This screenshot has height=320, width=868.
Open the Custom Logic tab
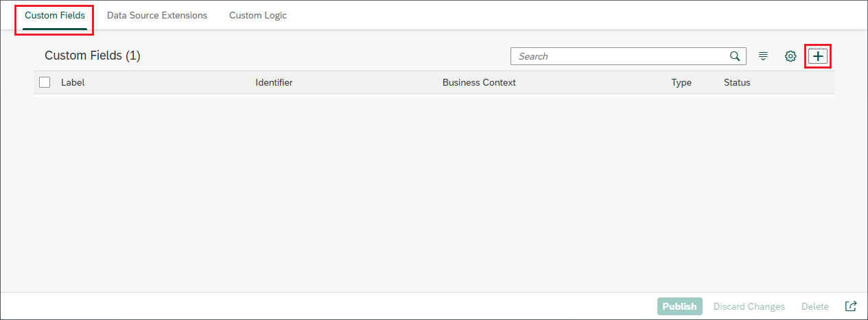pyautogui.click(x=258, y=15)
